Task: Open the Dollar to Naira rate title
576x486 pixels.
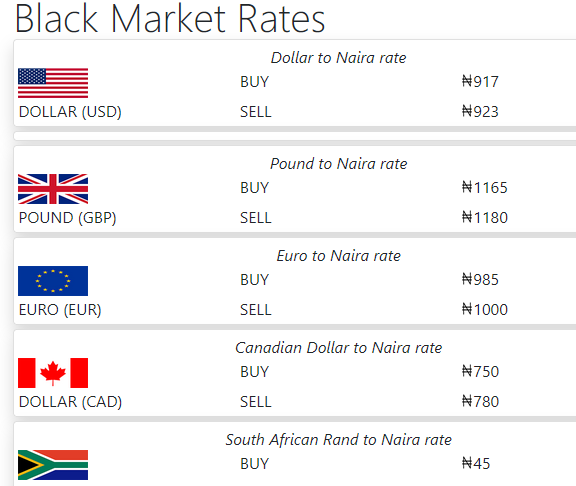Action: 338,58
